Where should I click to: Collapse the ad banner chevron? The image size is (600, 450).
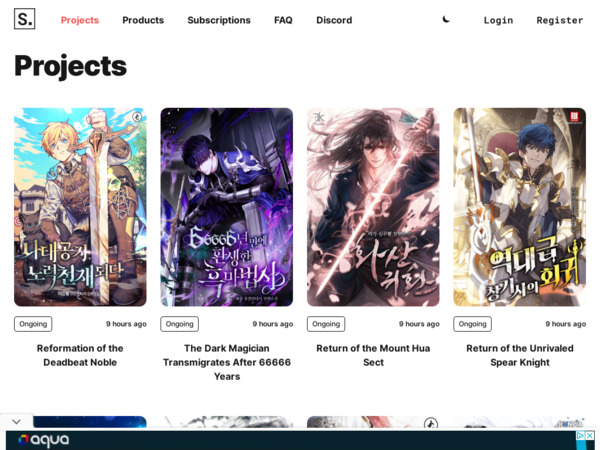pos(16,422)
